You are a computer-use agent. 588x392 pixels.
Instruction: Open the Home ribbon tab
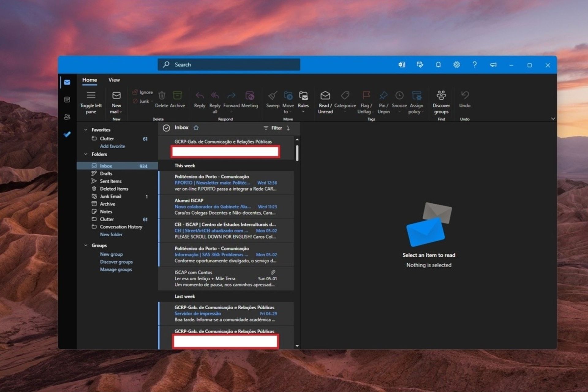(89, 80)
